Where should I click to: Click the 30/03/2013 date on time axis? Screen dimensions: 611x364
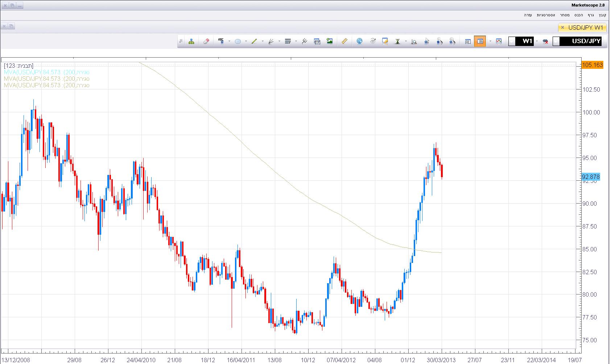(x=441, y=360)
